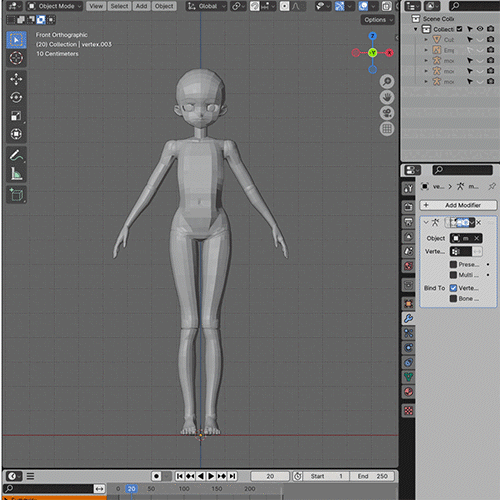Image resolution: width=500 pixels, height=500 pixels.
Task: Choose the 3D Cursor tool
Action: (16, 58)
